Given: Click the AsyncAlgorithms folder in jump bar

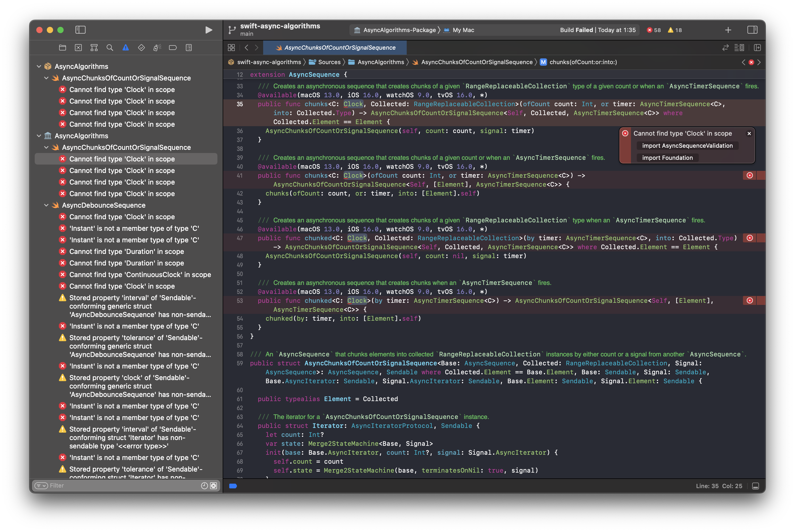Looking at the screenshot, I should [x=376, y=62].
